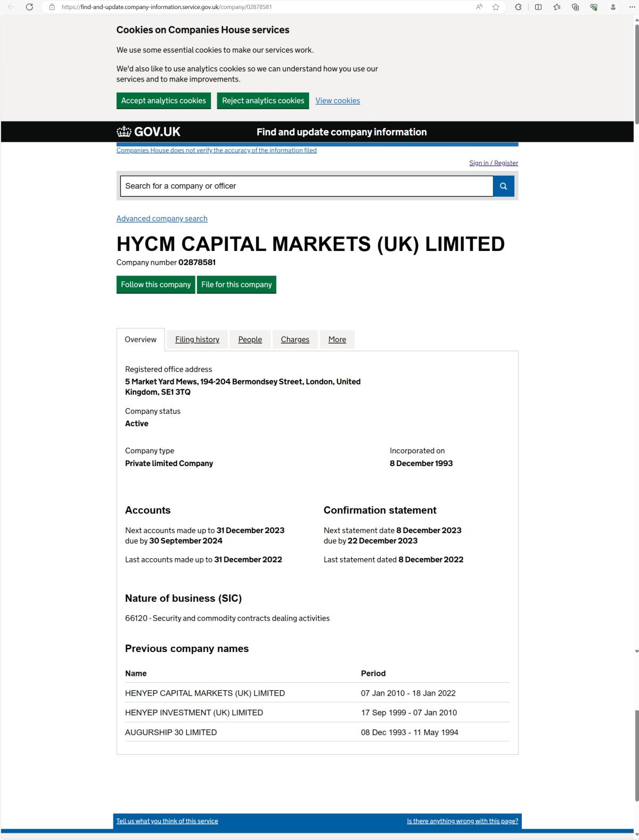Viewport: 639px width, 840px height.
Task: Open the Collections icon
Action: [576, 7]
